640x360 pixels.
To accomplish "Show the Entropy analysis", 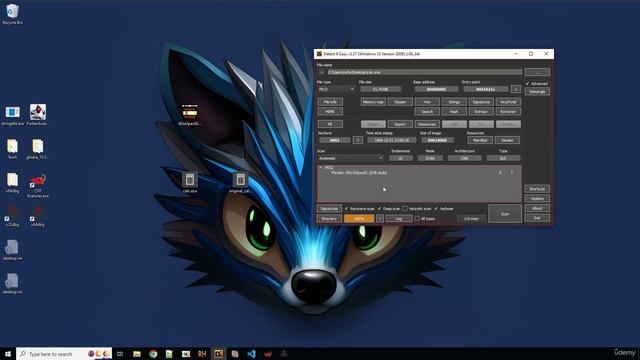I will click(481, 111).
